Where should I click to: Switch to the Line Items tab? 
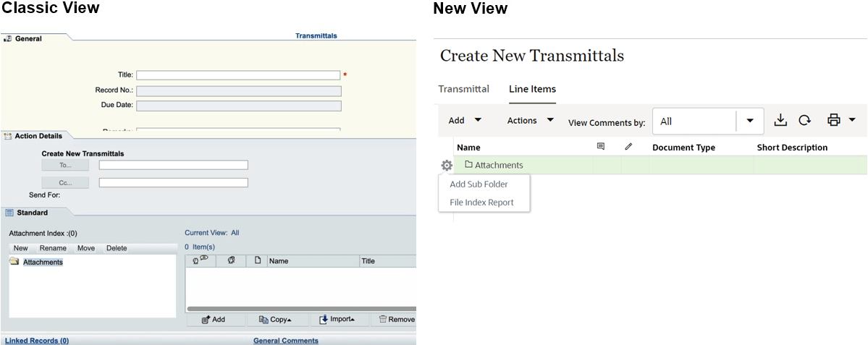click(533, 89)
